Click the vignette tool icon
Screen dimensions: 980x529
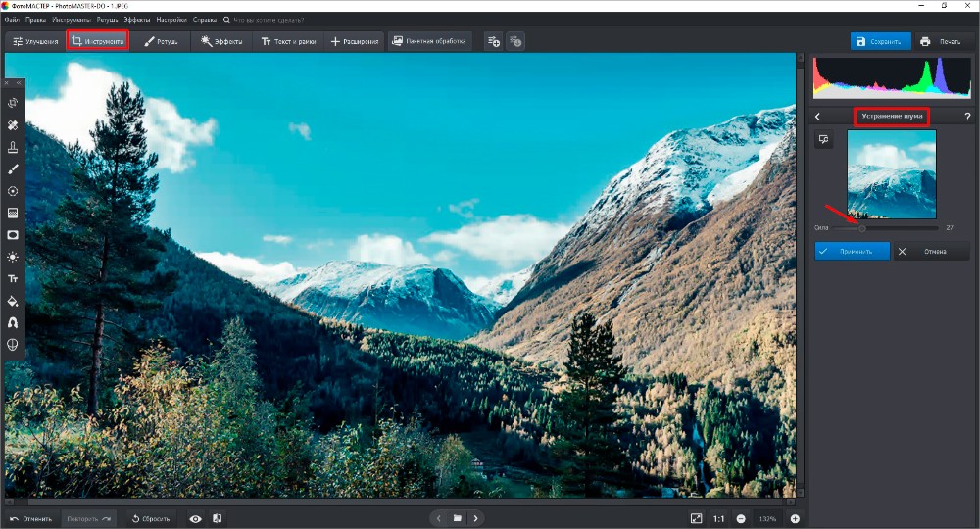(x=13, y=235)
